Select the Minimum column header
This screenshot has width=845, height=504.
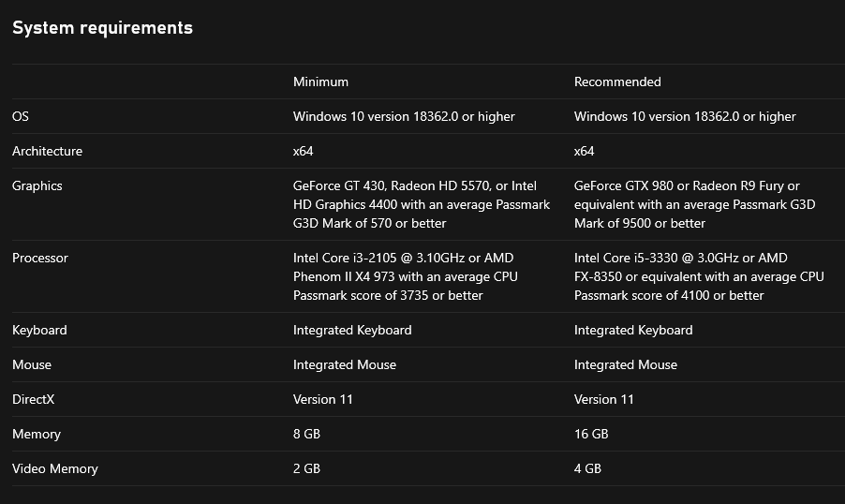coord(320,82)
